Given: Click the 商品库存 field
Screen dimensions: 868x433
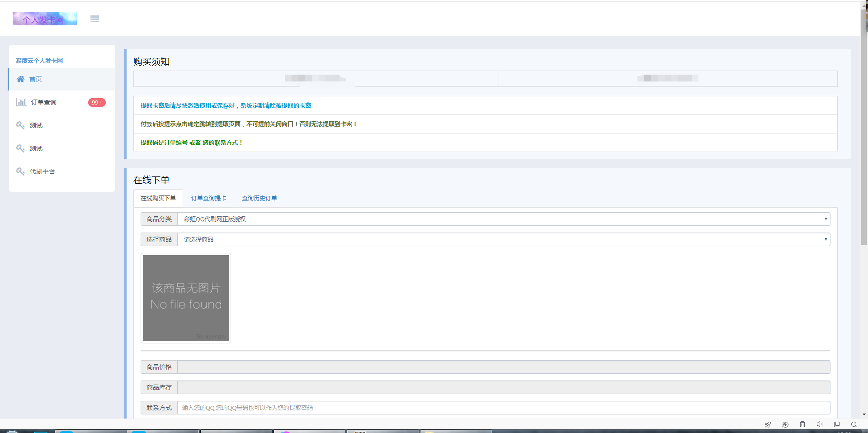Looking at the screenshot, I should pyautogui.click(x=504, y=387).
